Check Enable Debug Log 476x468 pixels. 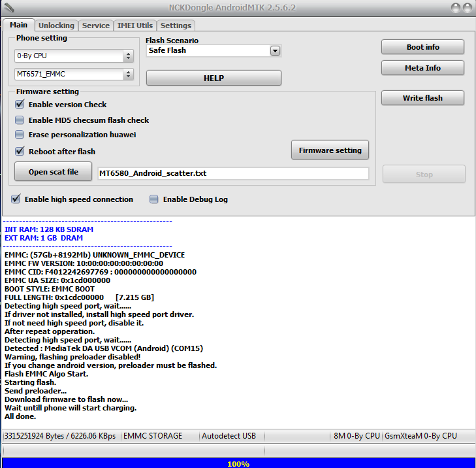click(154, 199)
